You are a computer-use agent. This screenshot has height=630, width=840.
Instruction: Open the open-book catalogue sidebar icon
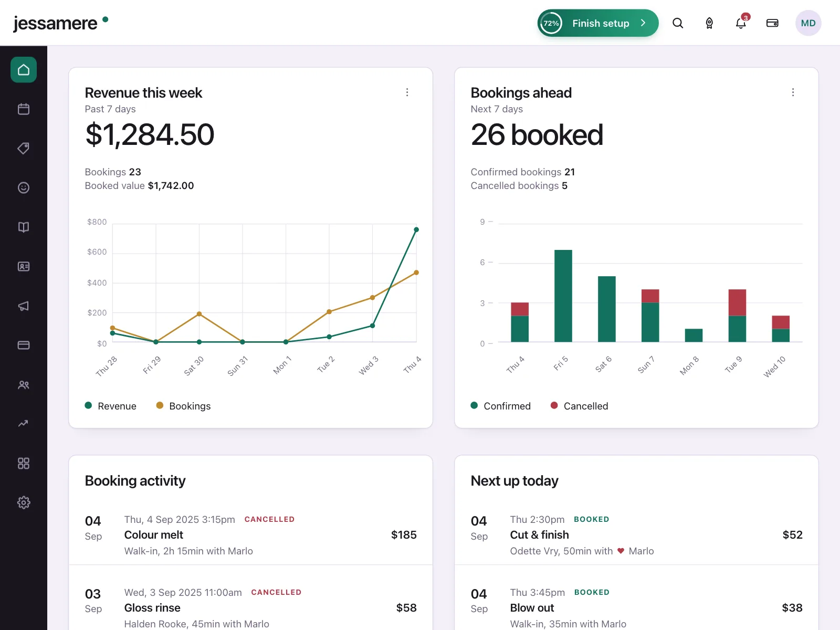point(24,227)
